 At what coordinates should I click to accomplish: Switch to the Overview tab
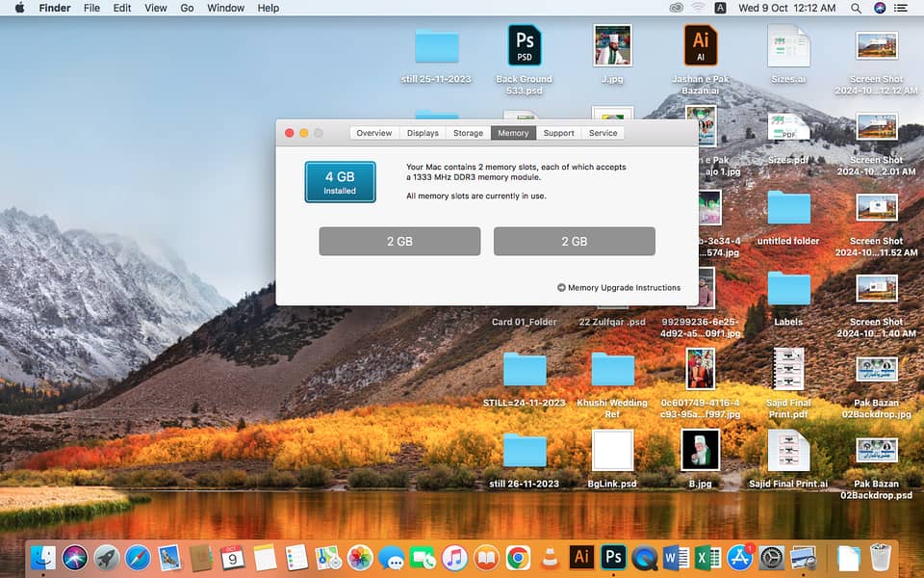click(x=373, y=133)
